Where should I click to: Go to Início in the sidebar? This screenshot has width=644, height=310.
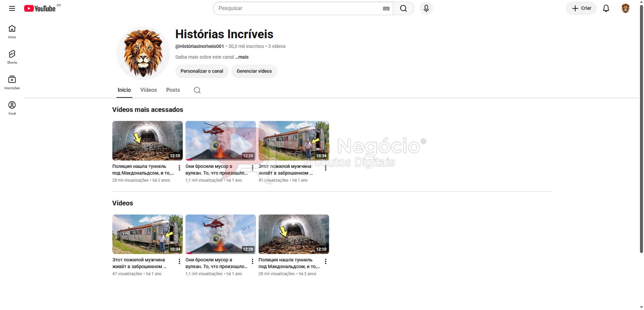tap(12, 32)
